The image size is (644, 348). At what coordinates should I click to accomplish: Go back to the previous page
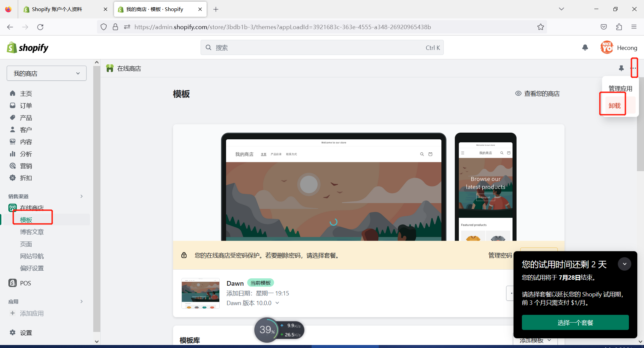tap(10, 27)
